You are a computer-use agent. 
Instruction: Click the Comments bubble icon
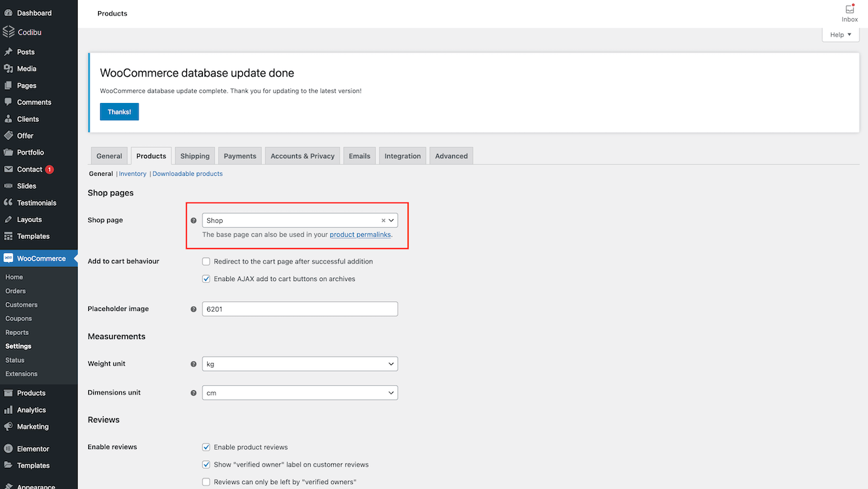pos(8,102)
